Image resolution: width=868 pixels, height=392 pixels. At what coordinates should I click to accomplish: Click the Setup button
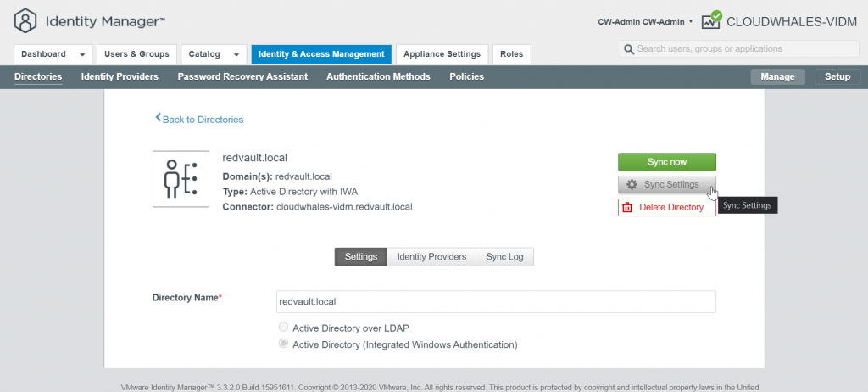point(837,76)
